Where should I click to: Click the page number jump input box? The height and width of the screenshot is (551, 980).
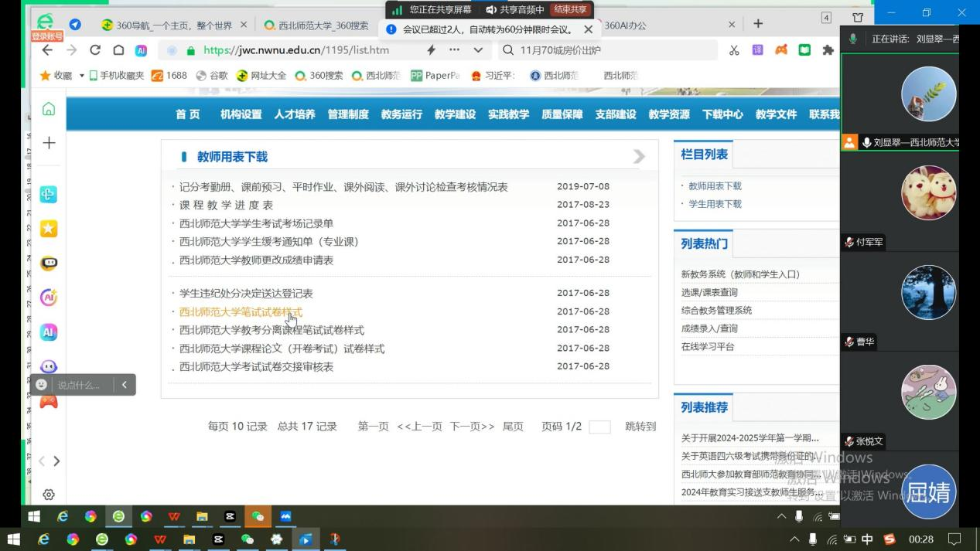coord(599,427)
